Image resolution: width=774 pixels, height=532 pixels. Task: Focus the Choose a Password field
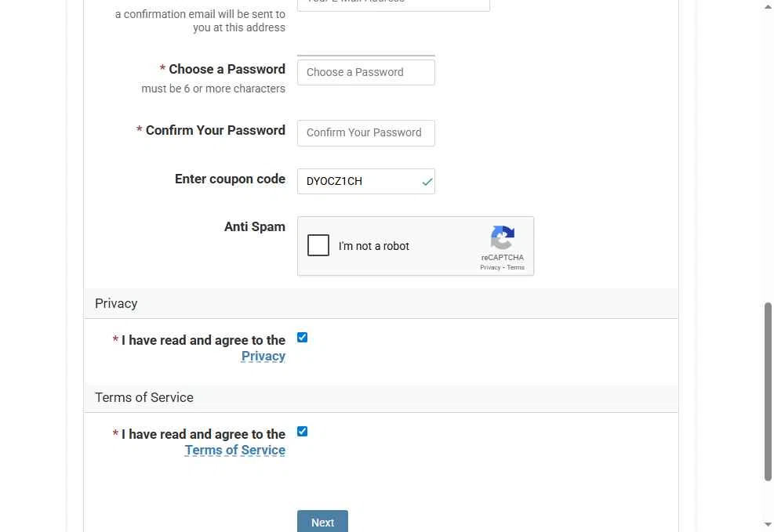tap(365, 72)
